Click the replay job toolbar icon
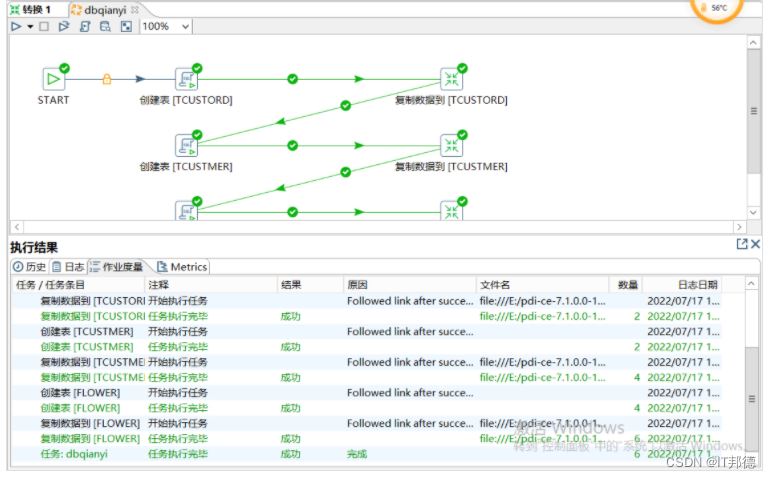Image resolution: width=771 pixels, height=478 pixels. [x=64, y=27]
